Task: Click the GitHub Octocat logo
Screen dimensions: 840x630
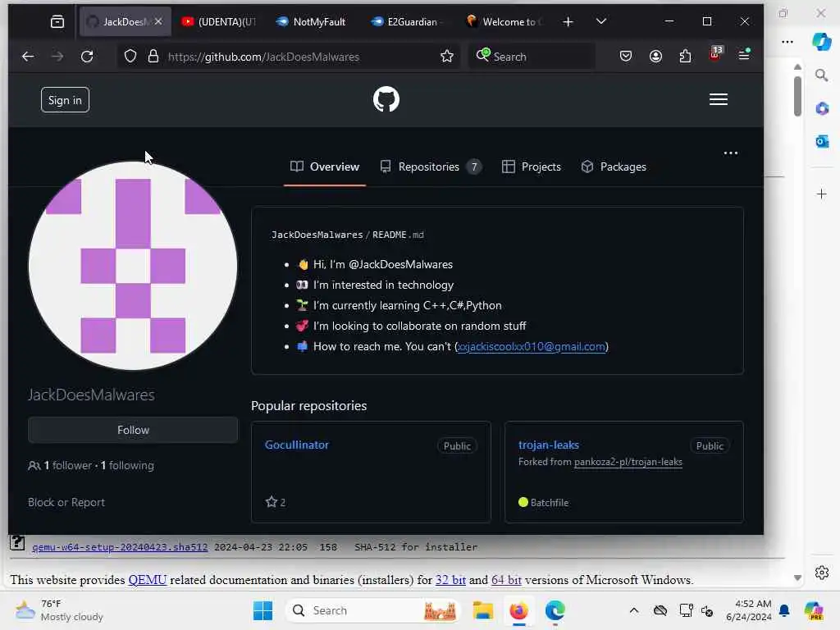Action: pos(386,99)
